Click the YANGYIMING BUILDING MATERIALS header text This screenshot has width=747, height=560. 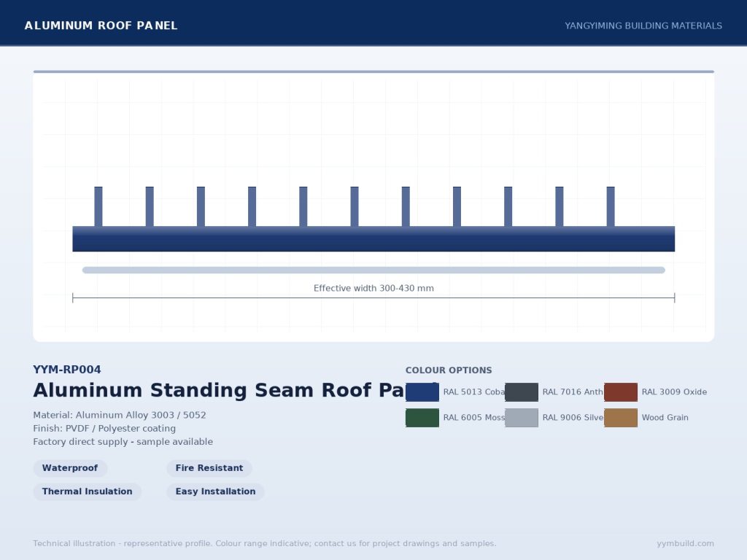643,26
